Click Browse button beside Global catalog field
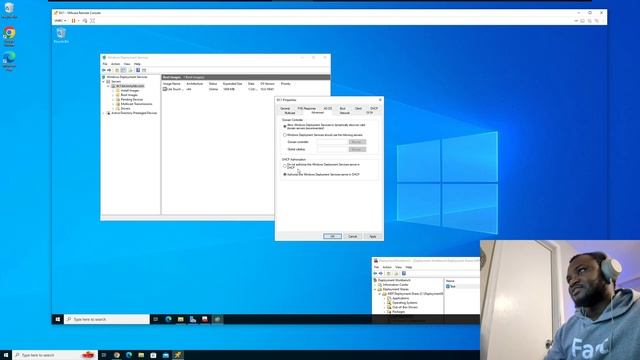This screenshot has width=640, height=360. (357, 149)
